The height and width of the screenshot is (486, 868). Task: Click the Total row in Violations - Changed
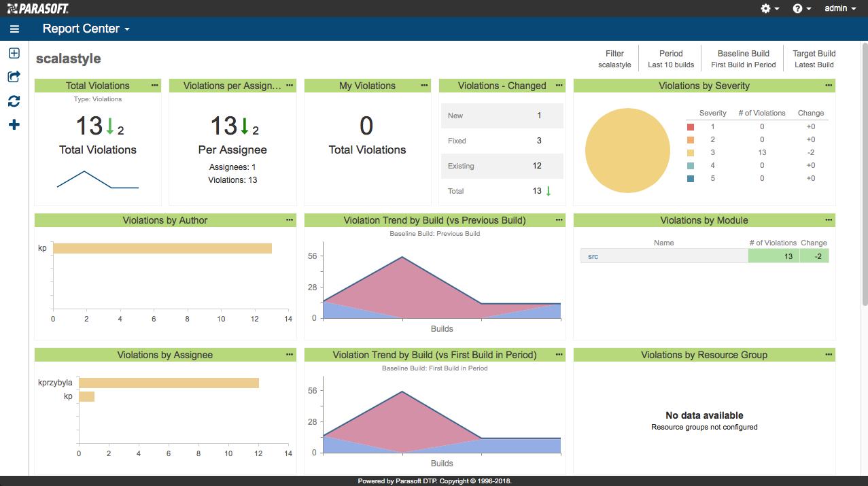point(502,191)
